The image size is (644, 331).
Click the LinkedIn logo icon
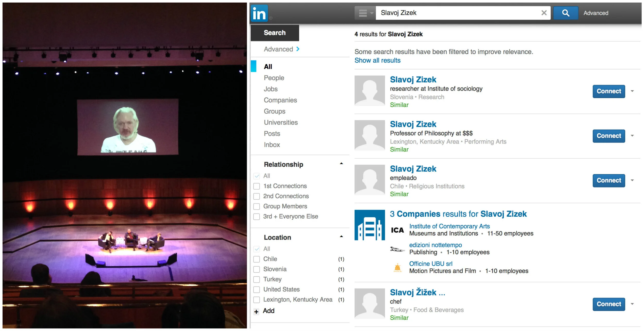coord(259,13)
